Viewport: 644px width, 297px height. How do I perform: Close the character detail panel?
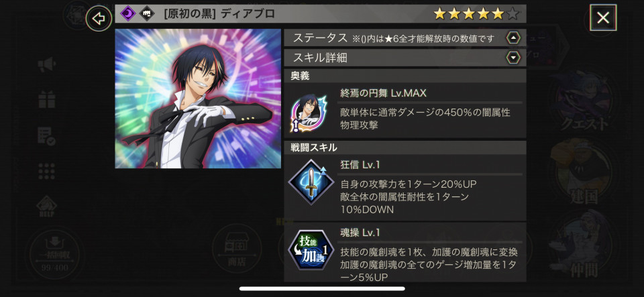coord(603,17)
